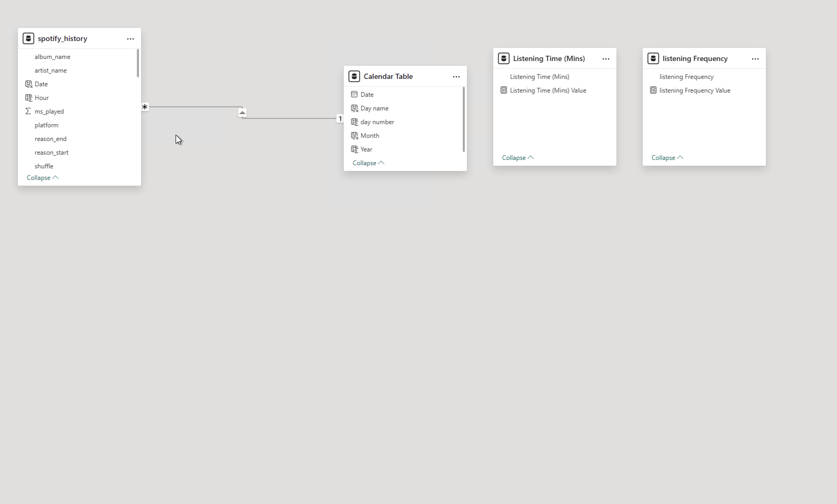Image resolution: width=837 pixels, height=504 pixels.
Task: Click the spotify_history field list scrollbar
Action: click(x=138, y=63)
